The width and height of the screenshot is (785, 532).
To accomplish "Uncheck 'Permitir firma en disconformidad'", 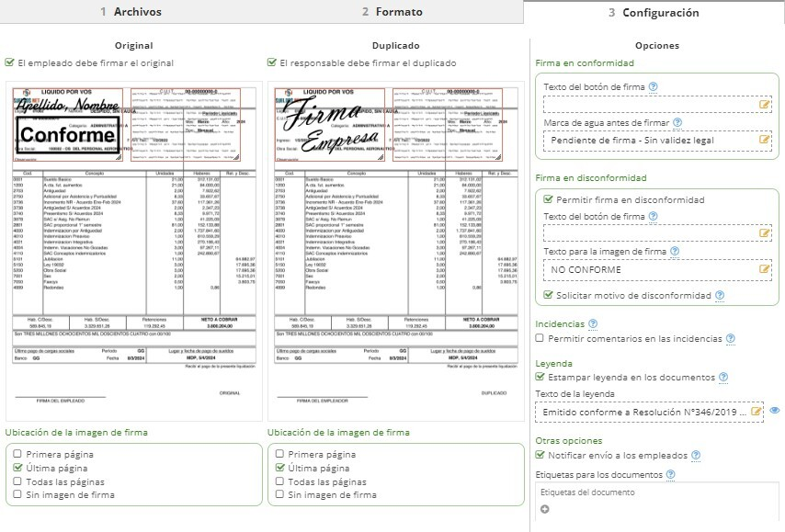I will click(548, 199).
